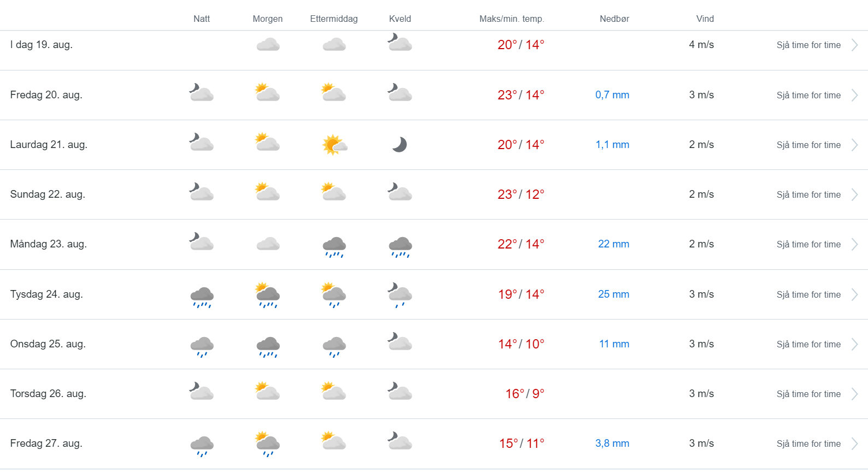Open 'Sjå time for time' for Fredag 27

pyautogui.click(x=808, y=444)
